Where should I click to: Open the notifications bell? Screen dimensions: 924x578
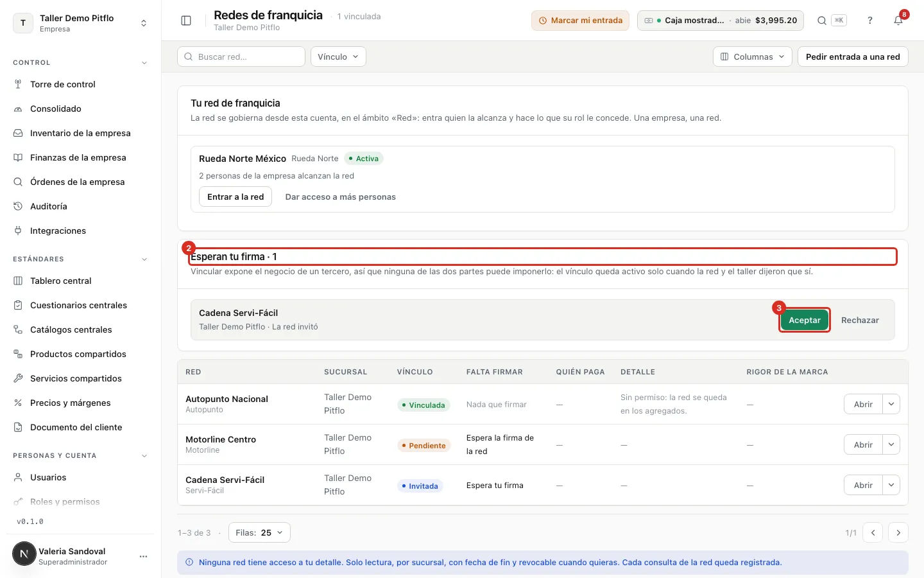point(898,21)
